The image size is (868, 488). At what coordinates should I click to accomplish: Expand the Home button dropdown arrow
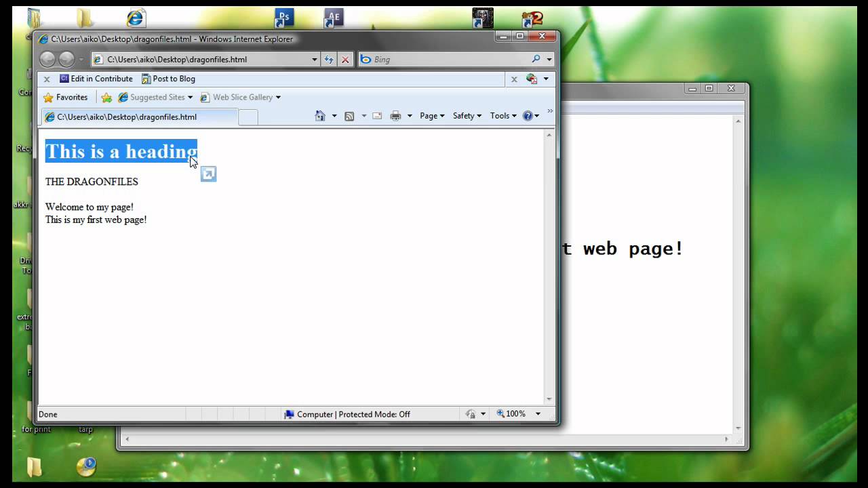[x=334, y=117]
